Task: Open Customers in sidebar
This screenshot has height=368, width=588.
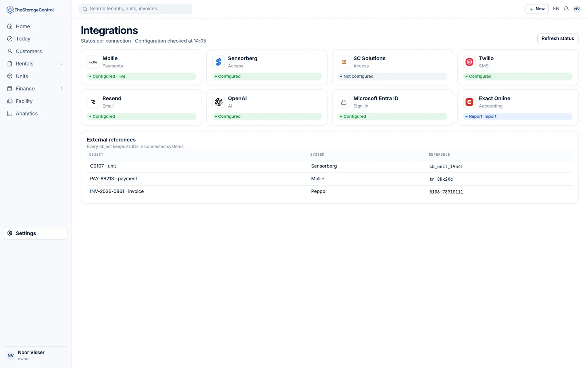Action: pos(36,52)
